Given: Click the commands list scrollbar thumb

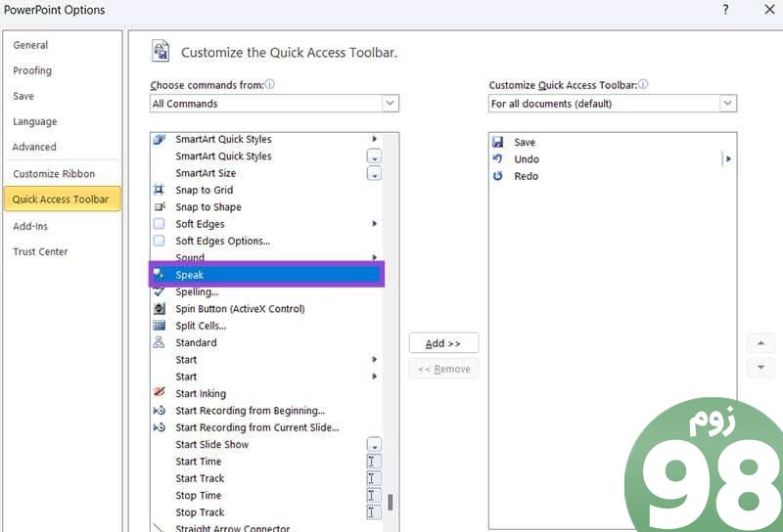Looking at the screenshot, I should (390, 502).
